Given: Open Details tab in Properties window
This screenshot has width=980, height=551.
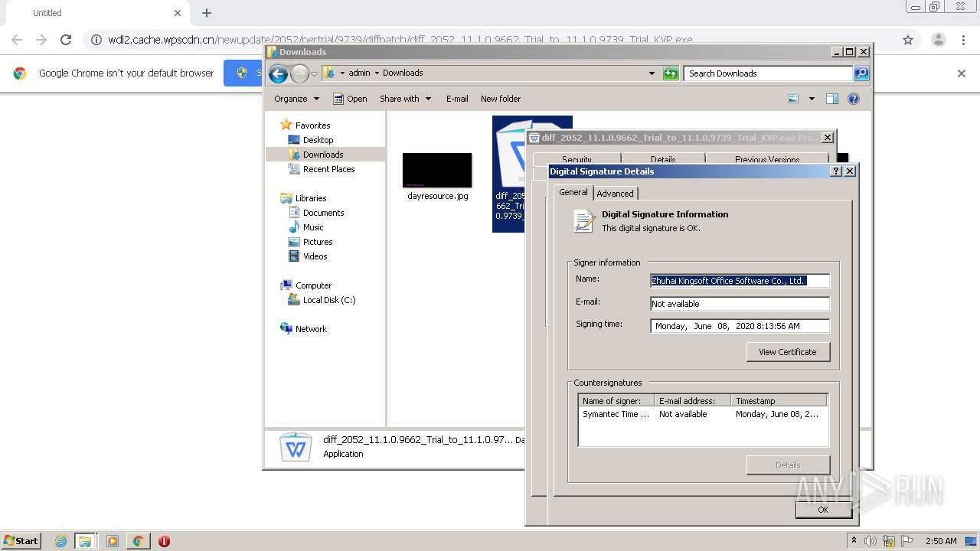Looking at the screenshot, I should [x=663, y=160].
